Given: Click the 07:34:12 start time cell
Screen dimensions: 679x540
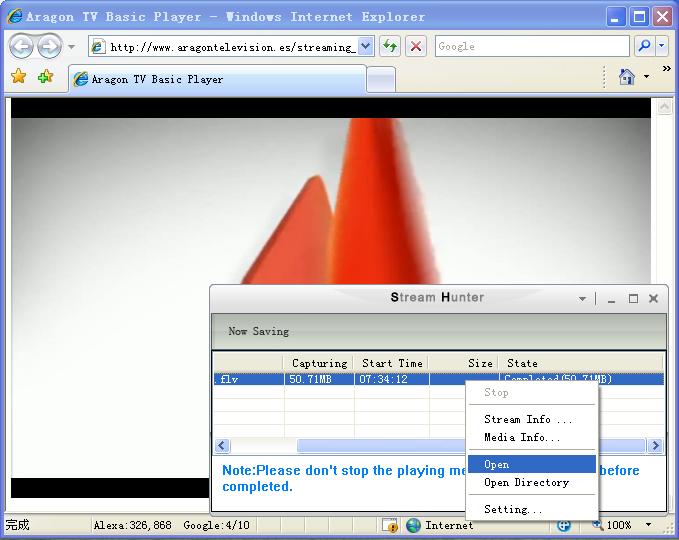Looking at the screenshot, I should (392, 379).
